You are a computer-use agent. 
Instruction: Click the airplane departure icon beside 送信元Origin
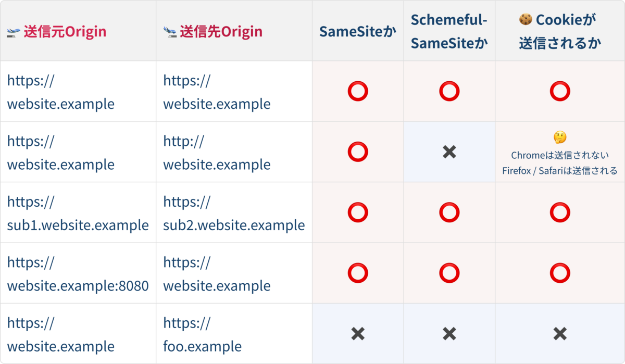pyautogui.click(x=13, y=32)
